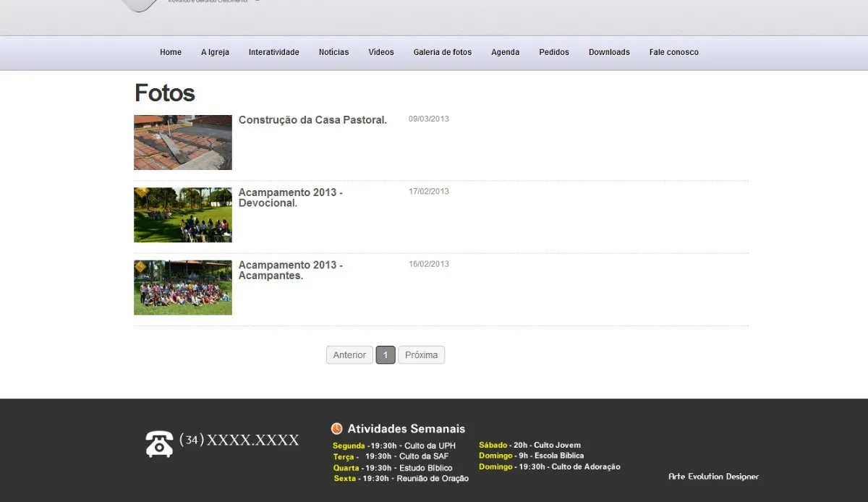
Task: Open the Vídeos section
Action: click(381, 52)
